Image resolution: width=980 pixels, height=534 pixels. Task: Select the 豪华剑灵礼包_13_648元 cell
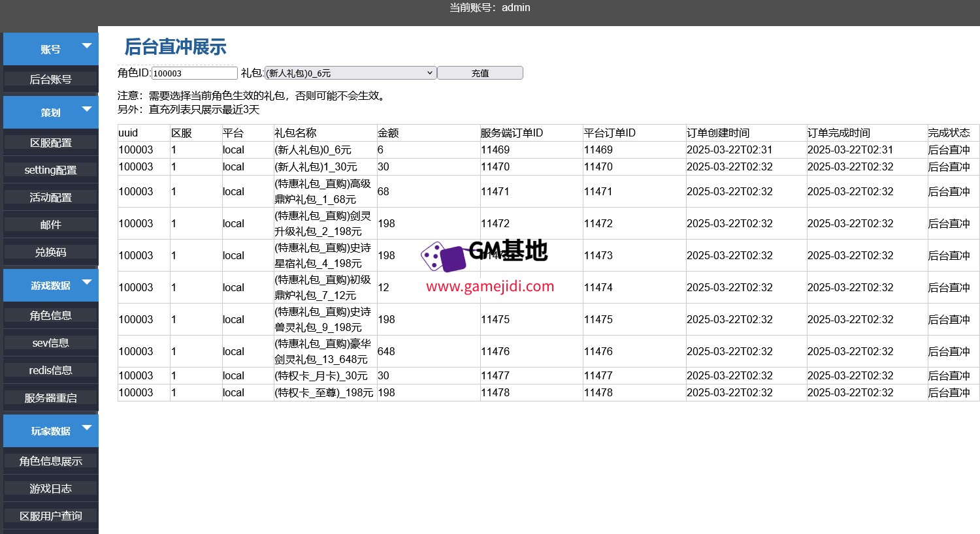325,351
